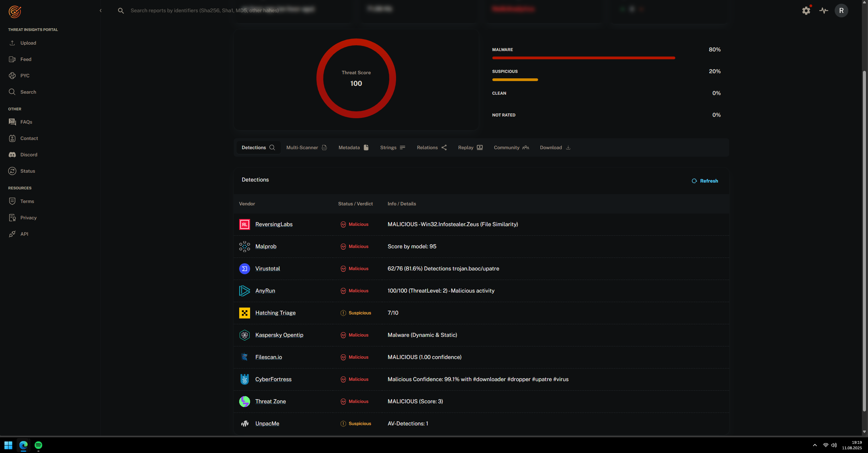Click the red Malware percentage bar

583,58
